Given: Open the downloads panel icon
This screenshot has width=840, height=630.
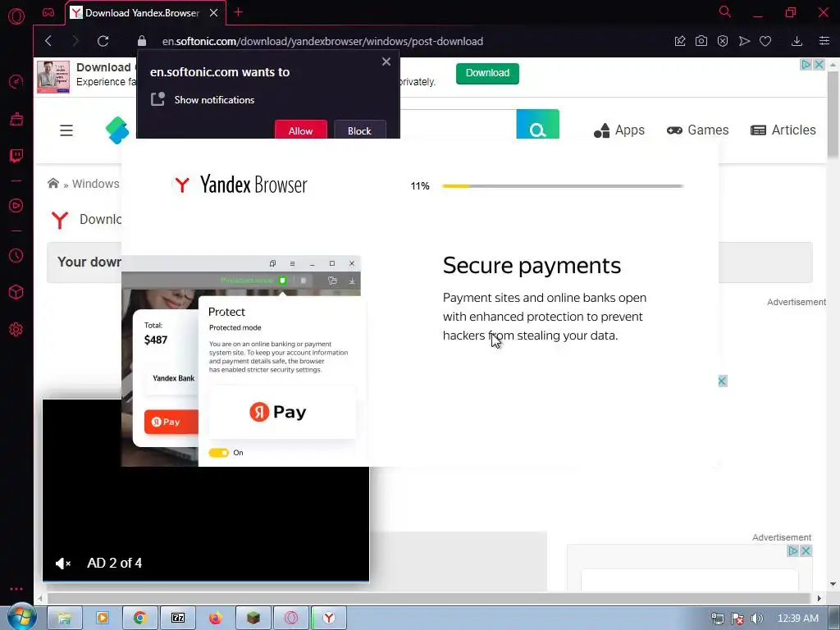Looking at the screenshot, I should click(x=797, y=41).
